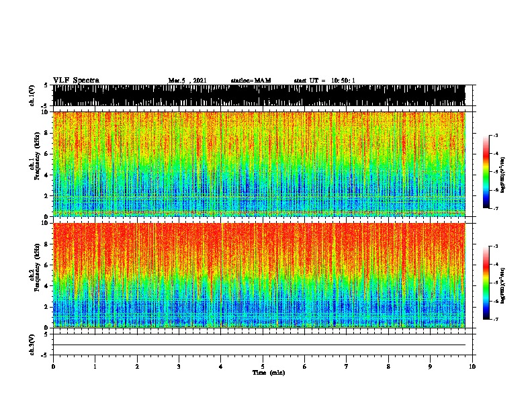Click the "5" tick on ch.1(V) axis

point(46,85)
